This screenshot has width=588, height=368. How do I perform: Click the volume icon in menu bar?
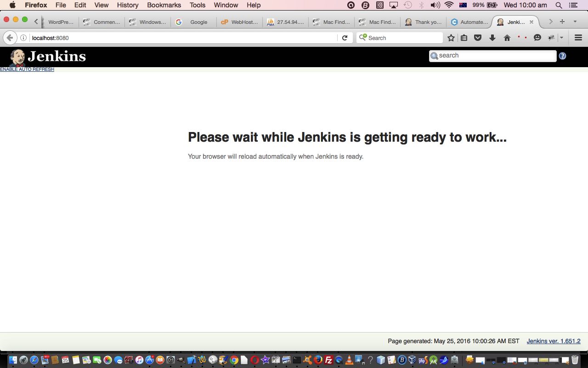click(x=435, y=5)
